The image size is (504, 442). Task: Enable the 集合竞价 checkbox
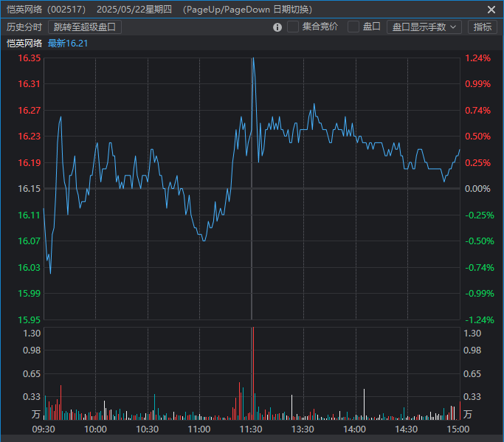pyautogui.click(x=293, y=27)
